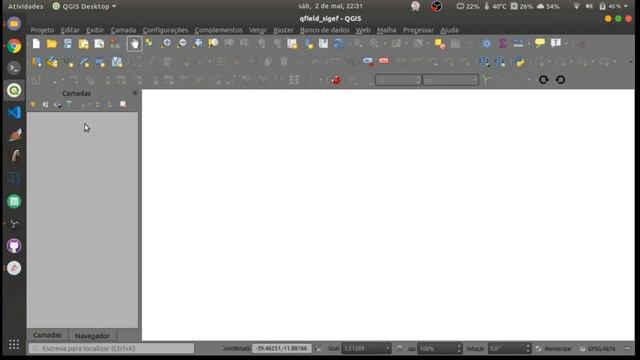Switch to the Camadas tab

47,335
